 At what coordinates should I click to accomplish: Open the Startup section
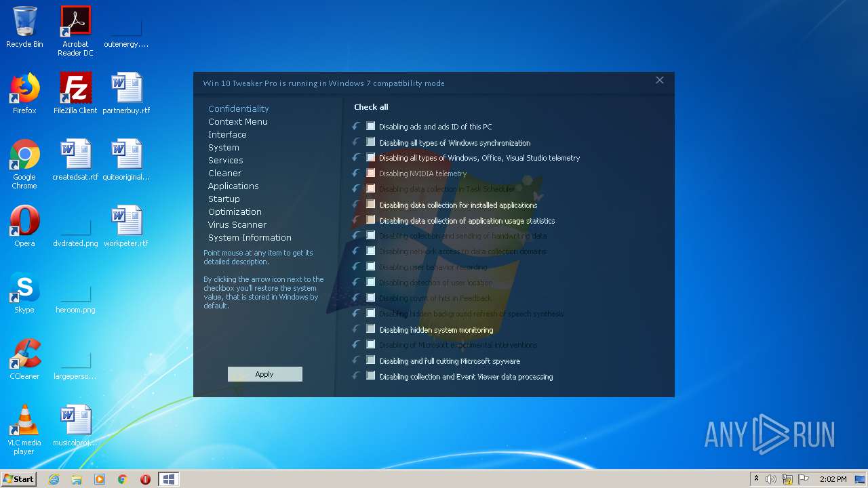224,199
